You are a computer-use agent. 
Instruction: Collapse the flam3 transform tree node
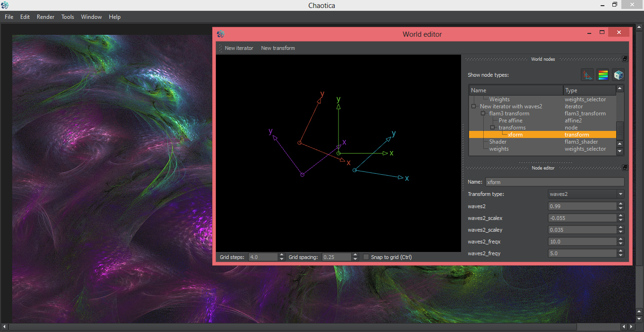tap(483, 113)
